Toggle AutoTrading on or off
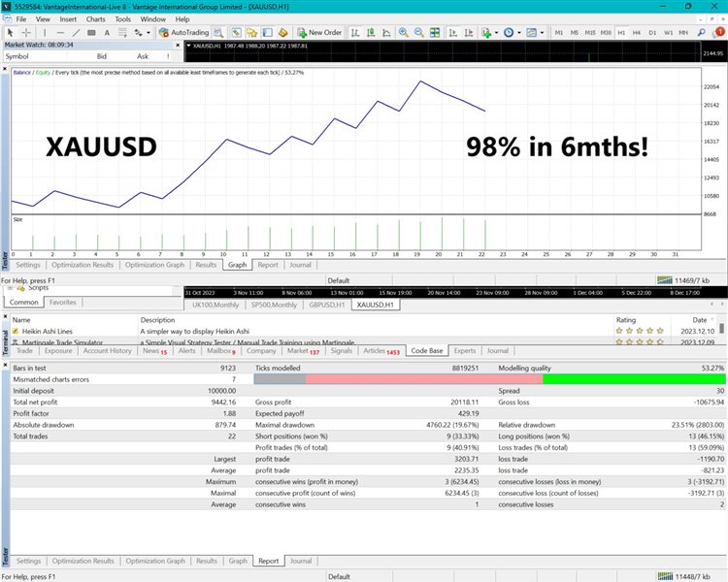The height and width of the screenshot is (582, 728). pyautogui.click(x=183, y=32)
